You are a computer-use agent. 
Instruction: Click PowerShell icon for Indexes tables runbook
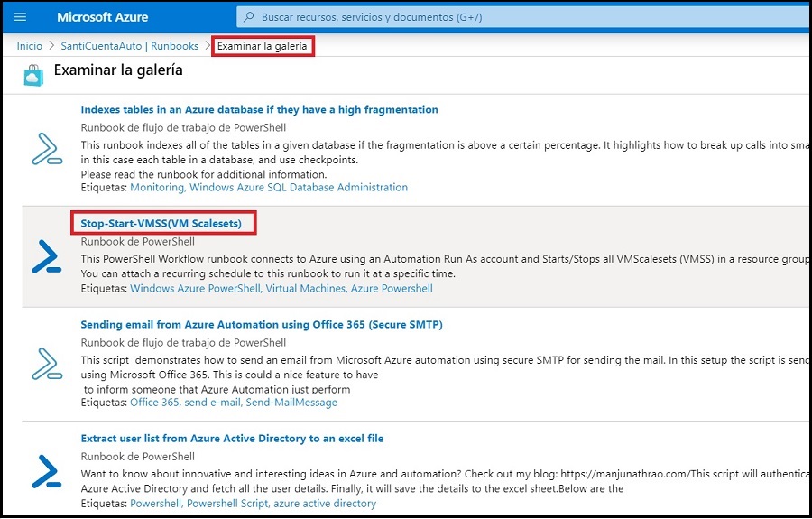pos(47,149)
